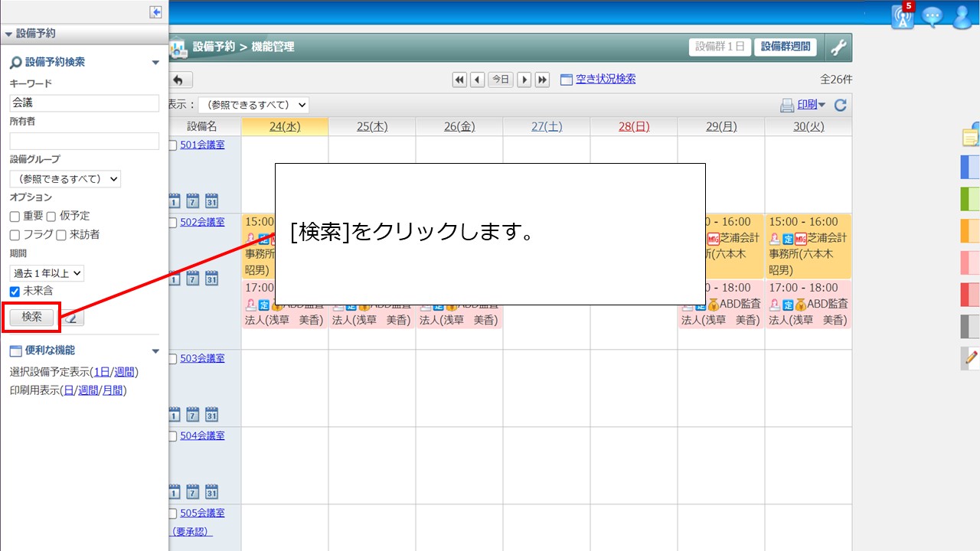980x551 pixels.
Task: Click the eraser clear-conditions icon
Action: pyautogui.click(x=73, y=318)
